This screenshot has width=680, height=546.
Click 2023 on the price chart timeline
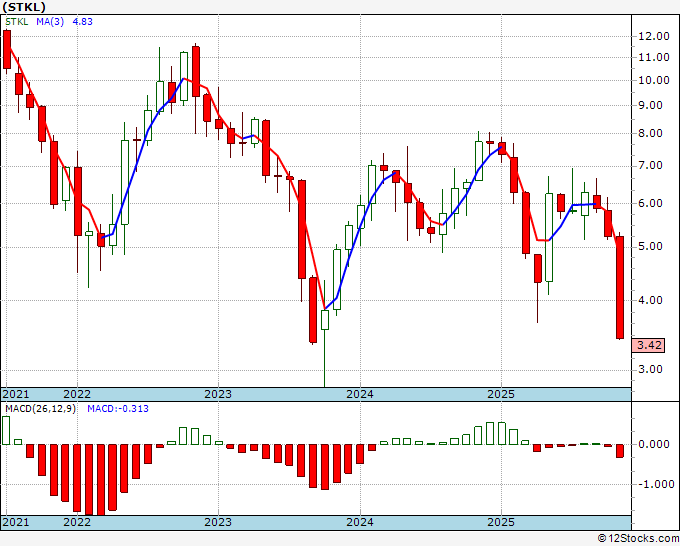click(218, 394)
